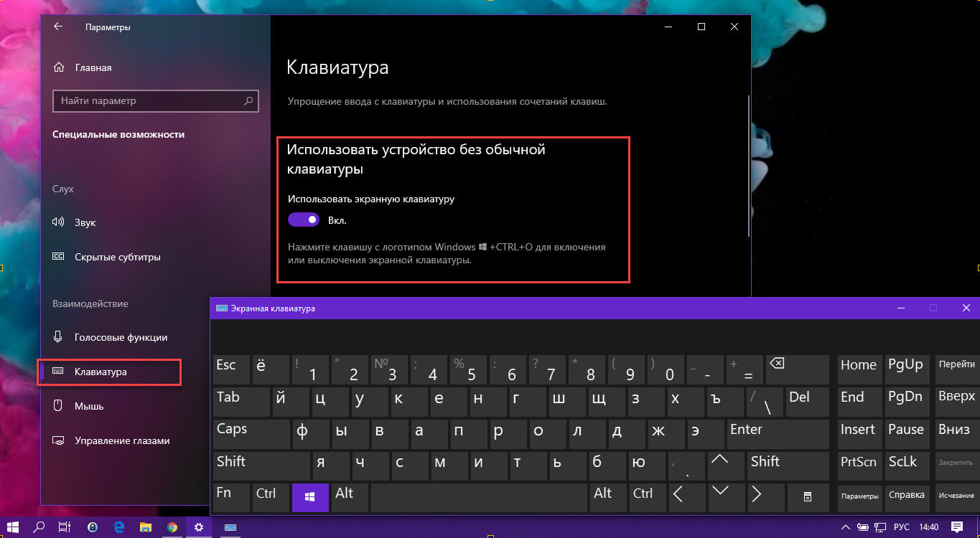This screenshot has height=538, width=980.
Task: Select the Клавиатура sidebar item
Action: coord(110,372)
